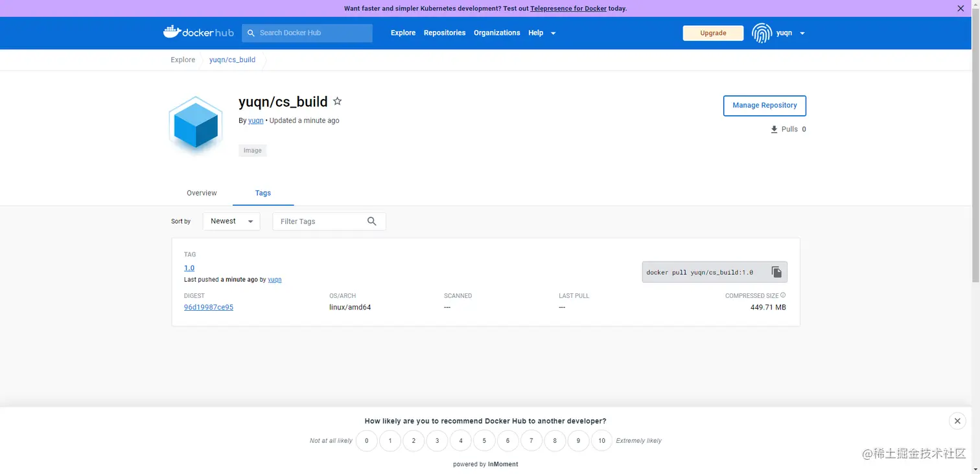Click Help in the top navigation

click(x=535, y=33)
